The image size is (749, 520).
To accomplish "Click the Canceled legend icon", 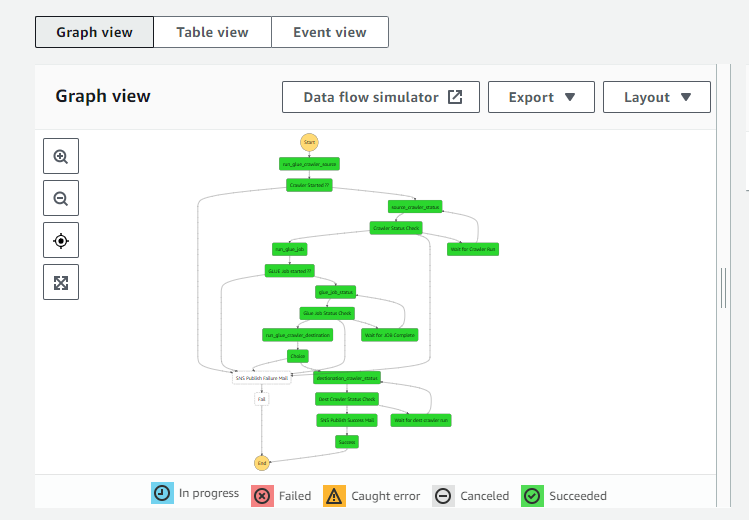I will click(444, 495).
